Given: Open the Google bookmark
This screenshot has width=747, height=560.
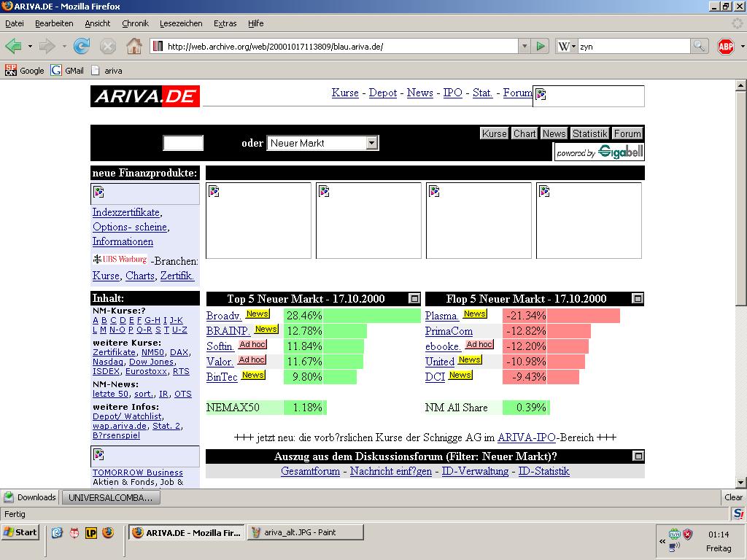Looking at the screenshot, I should pos(24,71).
